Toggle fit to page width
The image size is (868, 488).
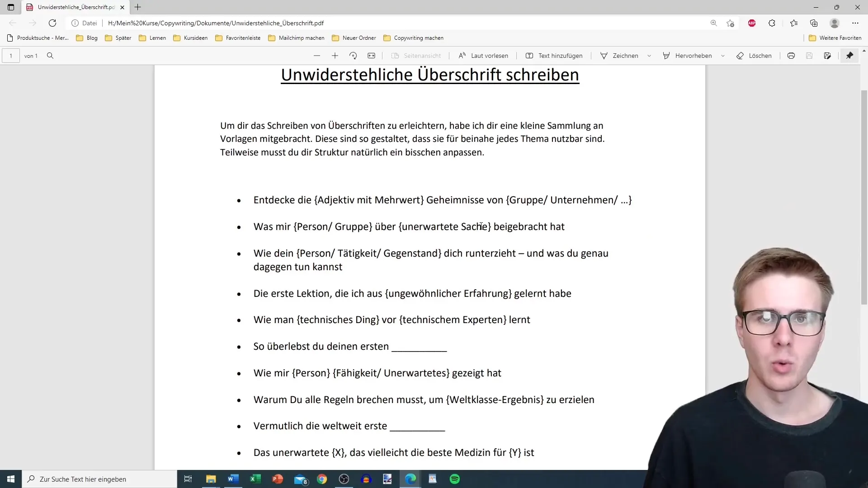(x=371, y=56)
